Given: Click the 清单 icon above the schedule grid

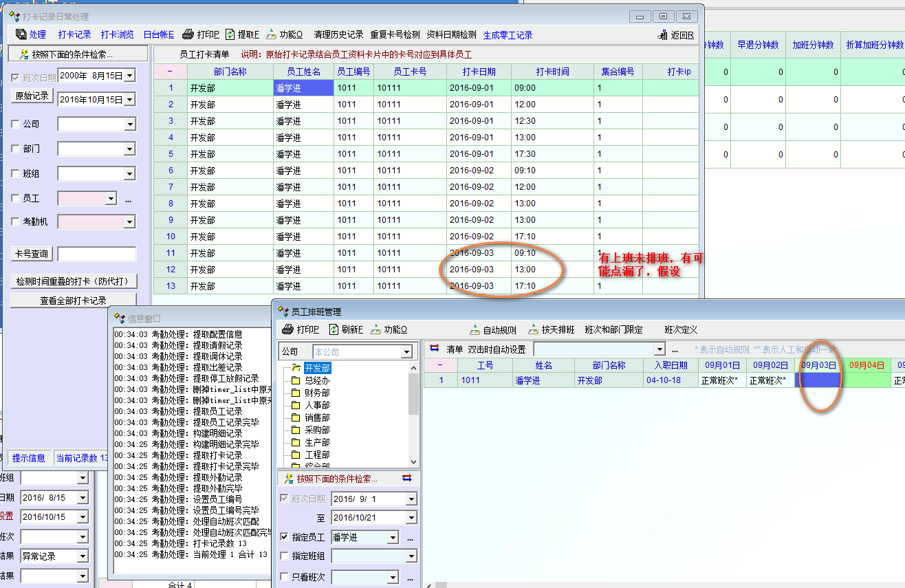Looking at the screenshot, I should (x=434, y=349).
